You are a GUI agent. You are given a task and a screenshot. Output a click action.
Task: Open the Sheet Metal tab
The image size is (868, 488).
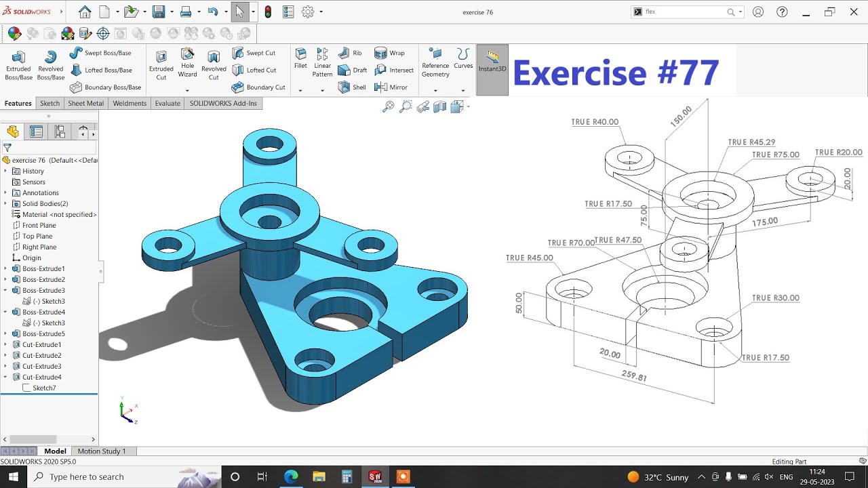[x=86, y=103]
